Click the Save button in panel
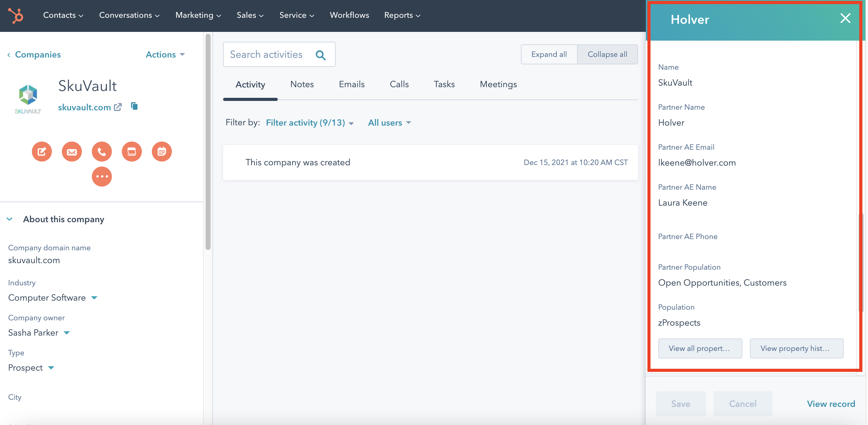Viewport: 868px width, 425px height. point(680,403)
